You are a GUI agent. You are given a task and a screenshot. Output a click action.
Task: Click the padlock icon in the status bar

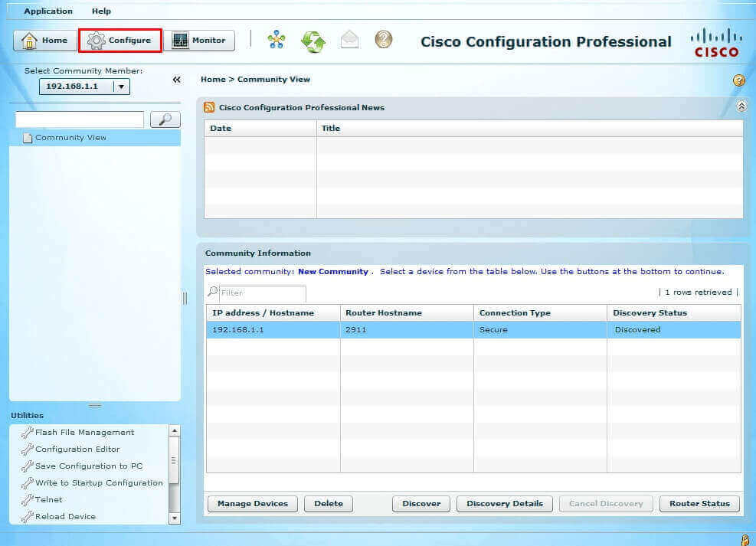[745, 540]
